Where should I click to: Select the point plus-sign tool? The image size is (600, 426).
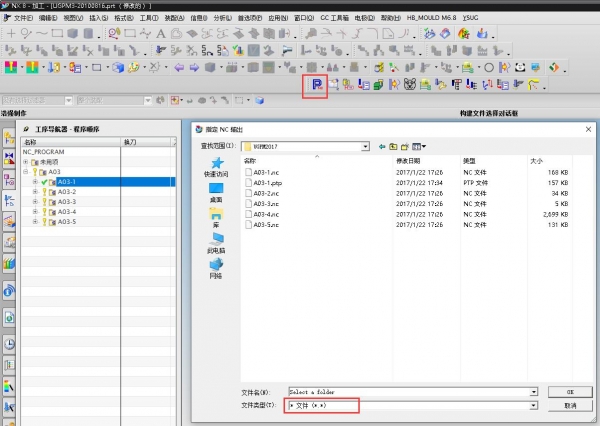point(11,34)
